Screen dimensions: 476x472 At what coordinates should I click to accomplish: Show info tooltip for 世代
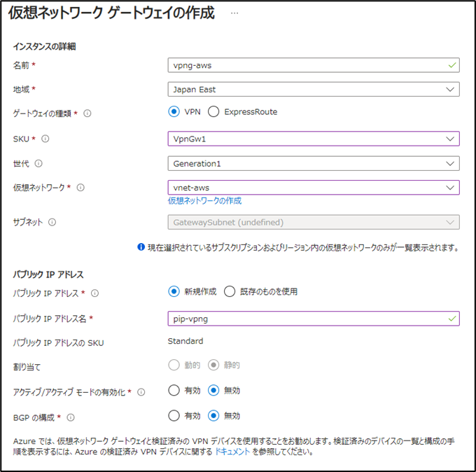point(38,163)
